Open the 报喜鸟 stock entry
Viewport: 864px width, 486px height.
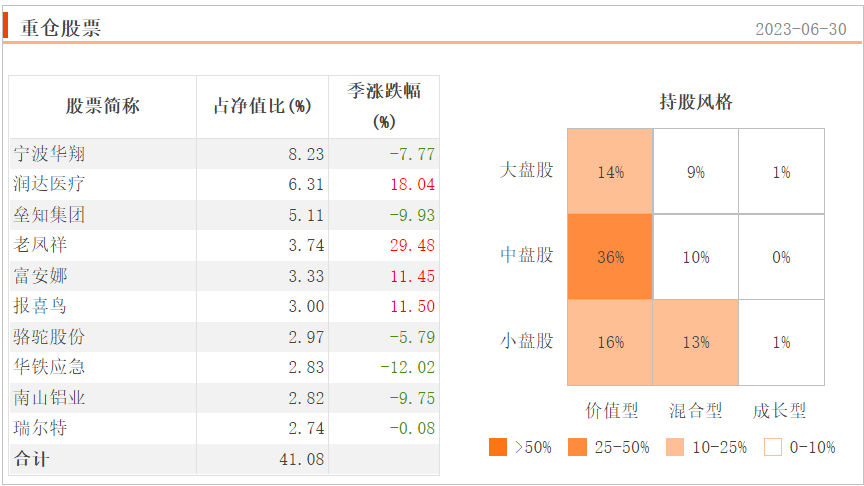point(40,306)
